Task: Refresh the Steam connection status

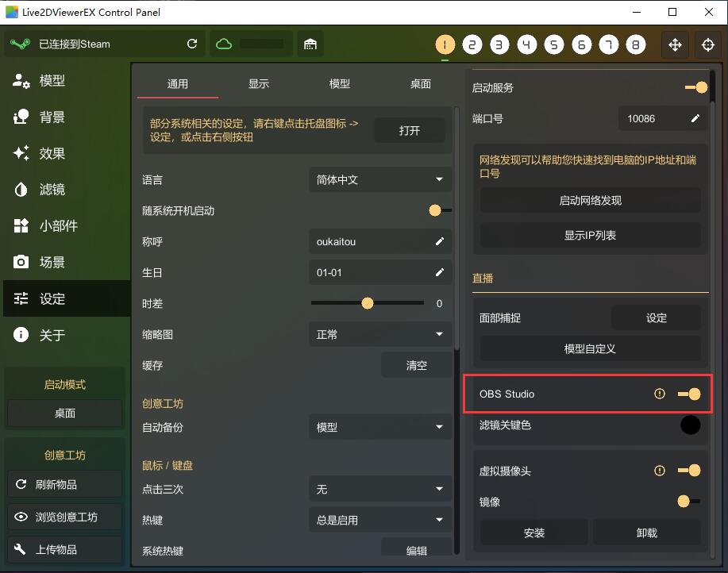Action: (x=192, y=44)
